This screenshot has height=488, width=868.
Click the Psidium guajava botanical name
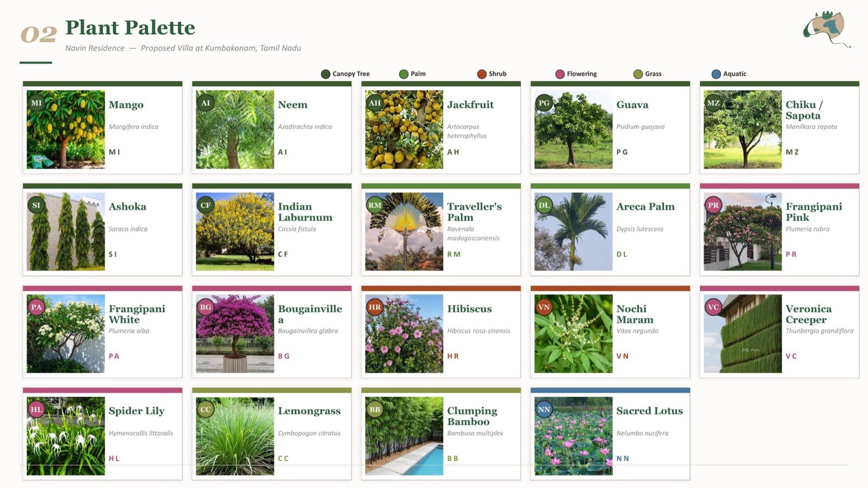tap(640, 127)
